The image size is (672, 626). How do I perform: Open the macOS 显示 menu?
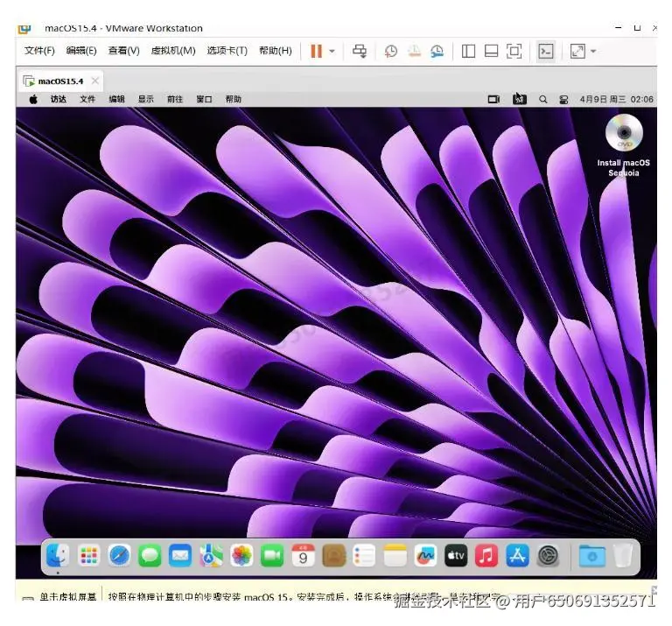[146, 99]
